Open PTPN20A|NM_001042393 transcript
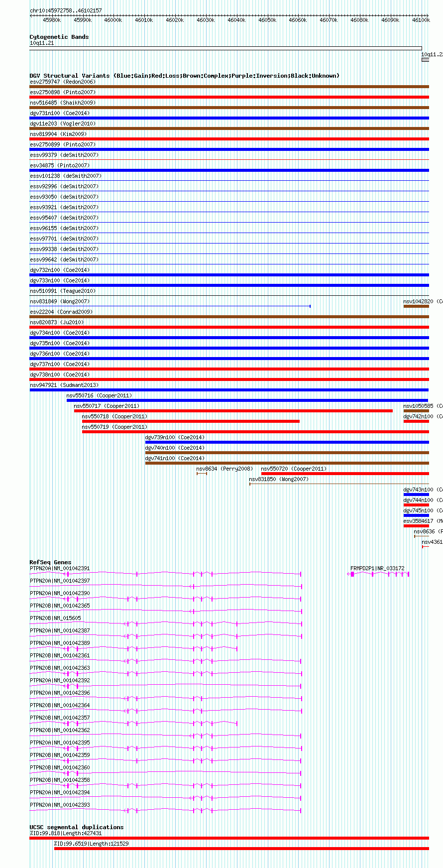The image size is (443, 868). coord(60,805)
